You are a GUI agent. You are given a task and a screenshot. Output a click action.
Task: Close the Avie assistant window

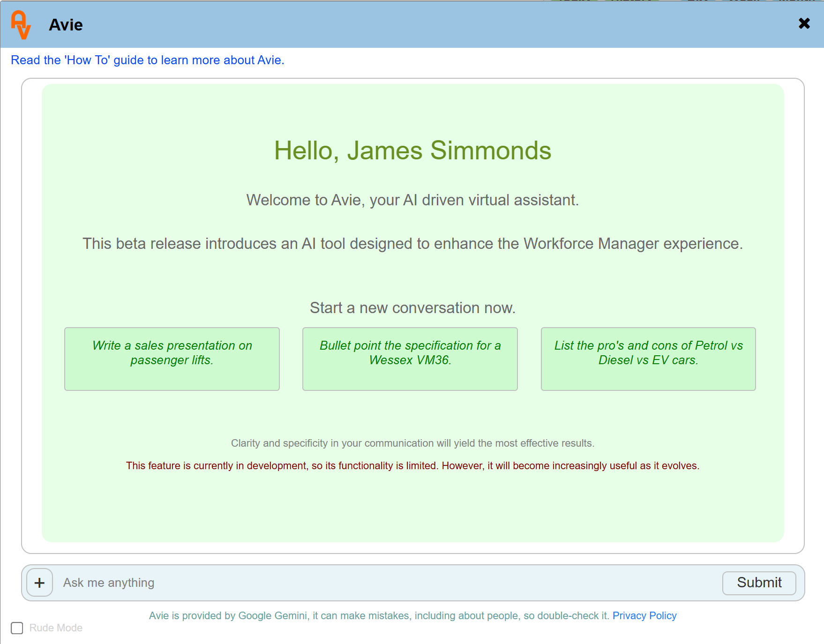(804, 23)
